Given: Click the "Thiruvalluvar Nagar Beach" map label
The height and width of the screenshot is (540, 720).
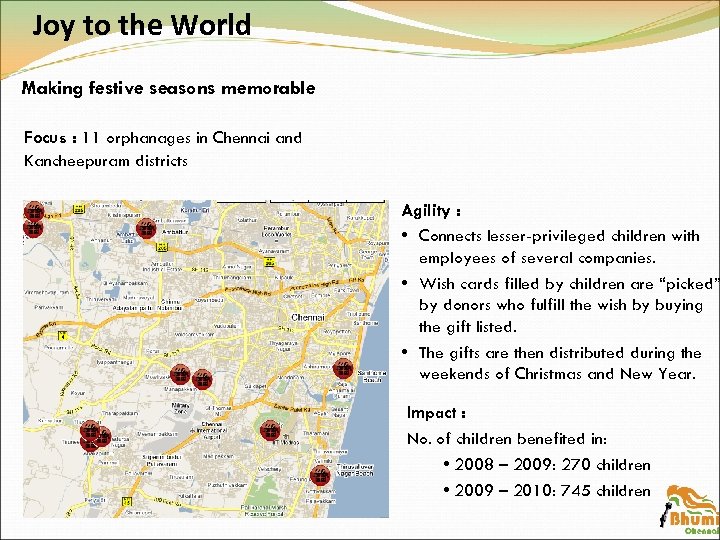Looking at the screenshot, I should tap(354, 469).
